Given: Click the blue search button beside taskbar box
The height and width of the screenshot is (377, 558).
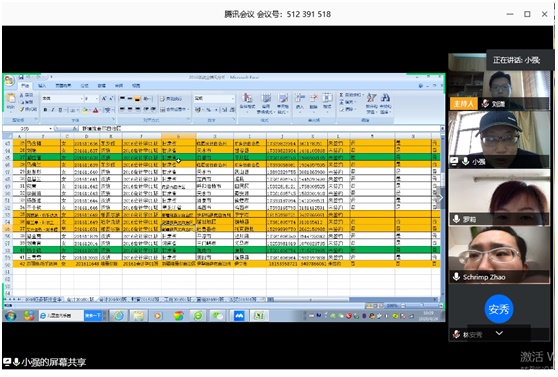Looking at the screenshot, I should 93,316.
